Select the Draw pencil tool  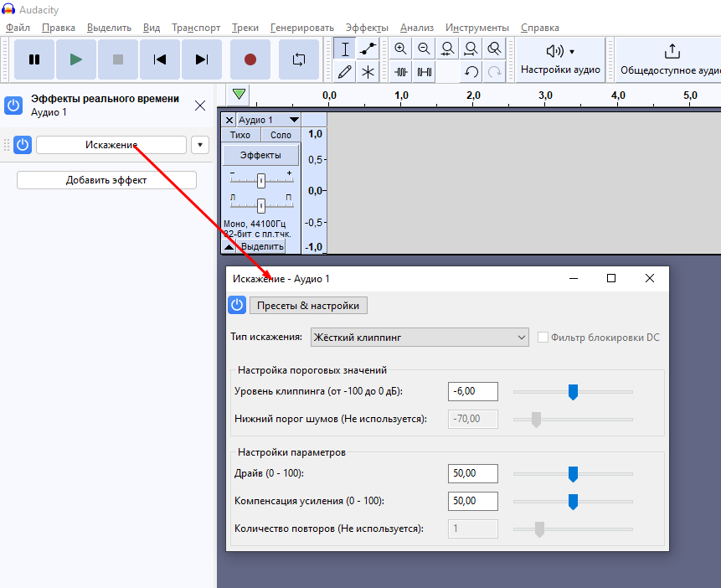tap(343, 72)
